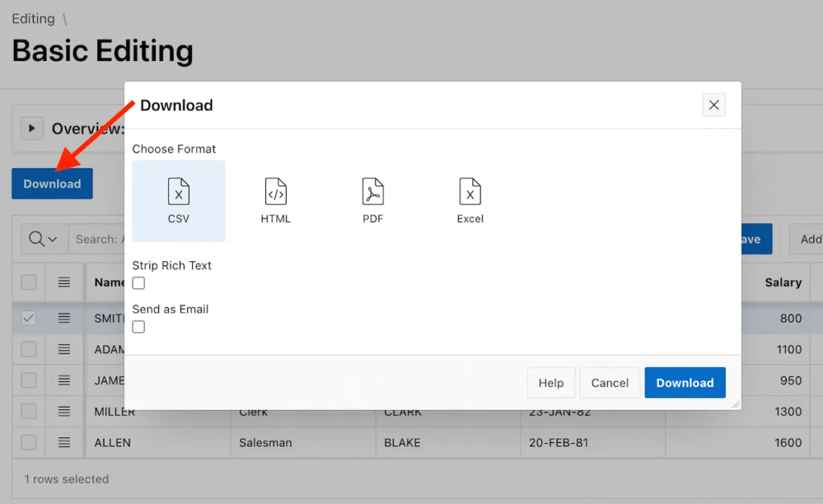Image resolution: width=823 pixels, height=504 pixels.
Task: Check the JAMES row checkbox
Action: tap(29, 380)
